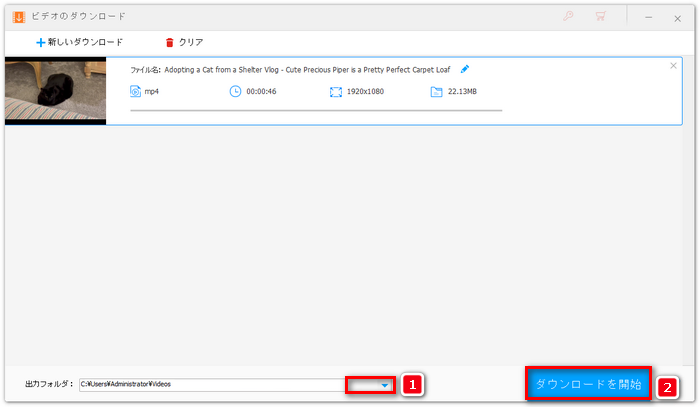Click the download progress bar

[x=315, y=111]
